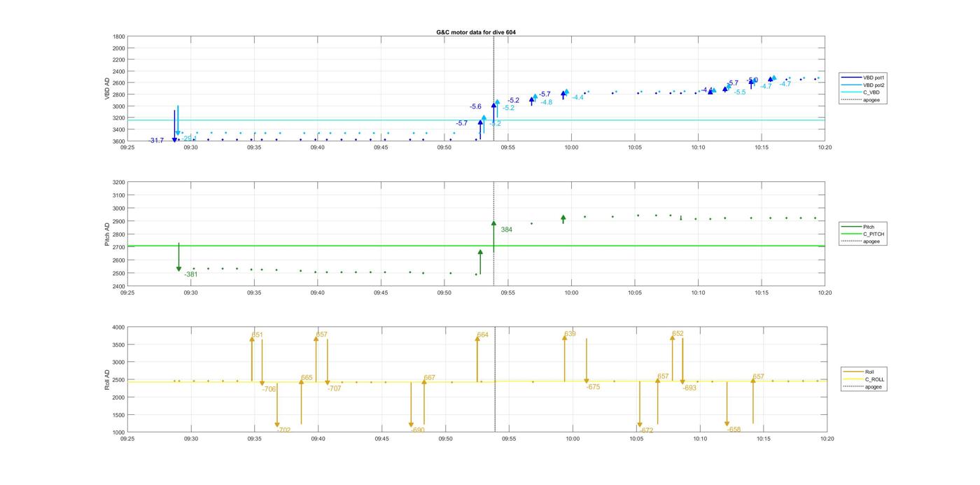Click the '665' roll move label
Image resolution: width=980 pixels, height=485 pixels.
(x=307, y=378)
